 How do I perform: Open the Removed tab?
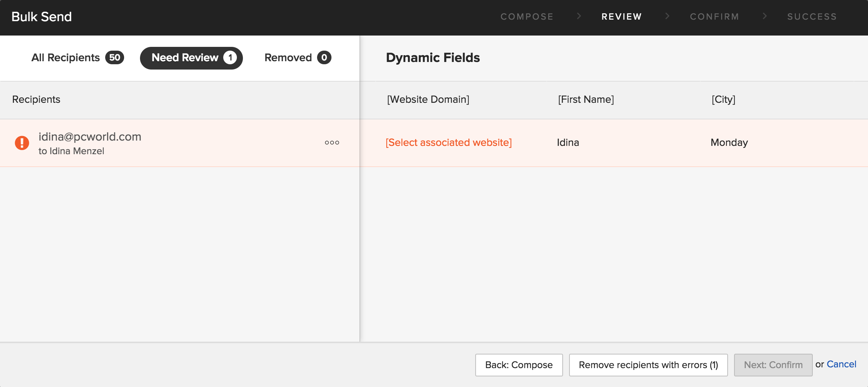(298, 57)
